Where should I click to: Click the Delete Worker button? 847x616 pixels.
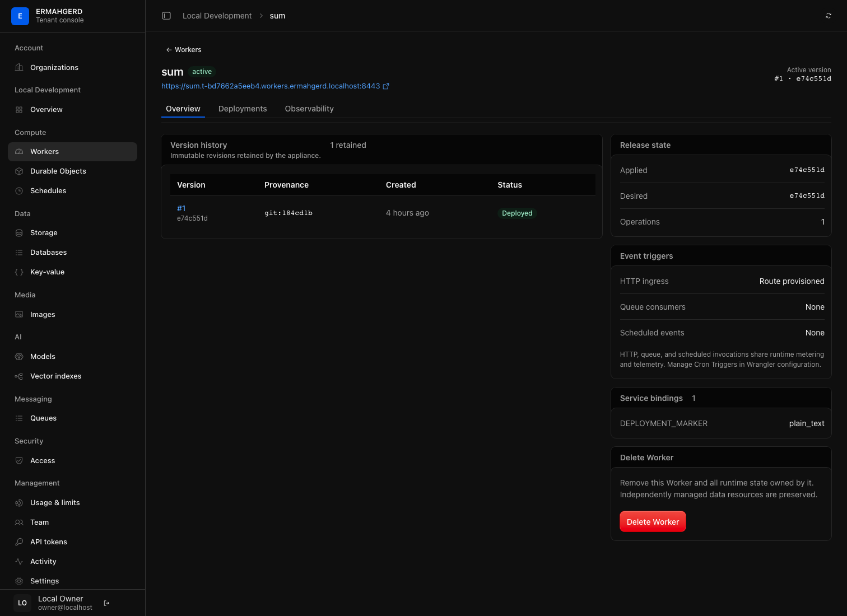(653, 522)
